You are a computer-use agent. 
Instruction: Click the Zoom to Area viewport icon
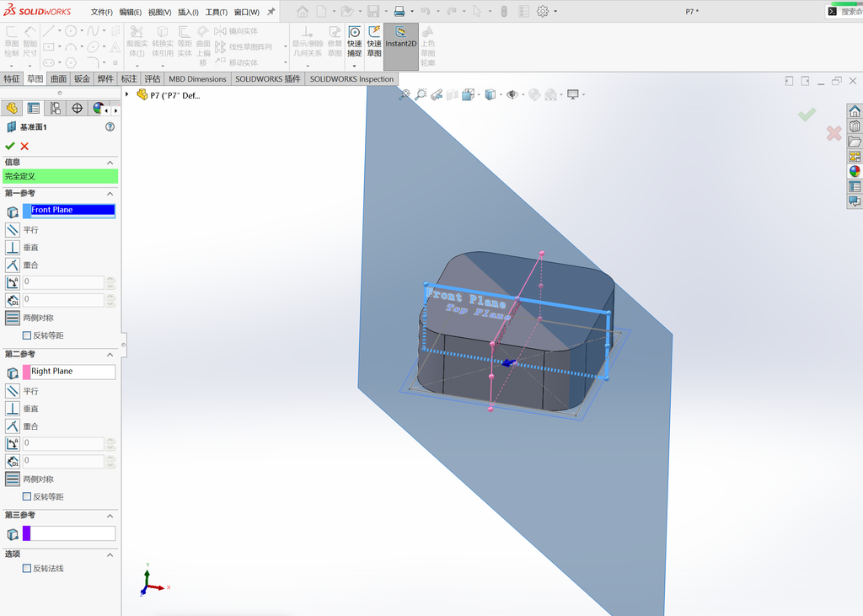click(421, 94)
